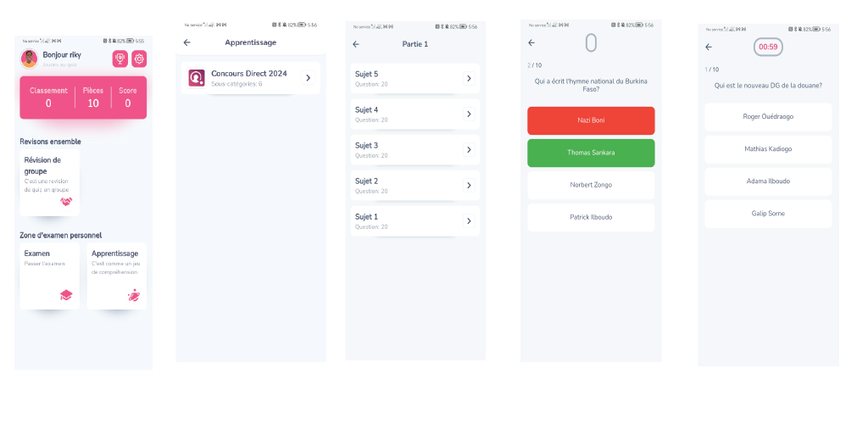
Task: Open Sujet 5 using its chevron
Action: click(x=469, y=79)
